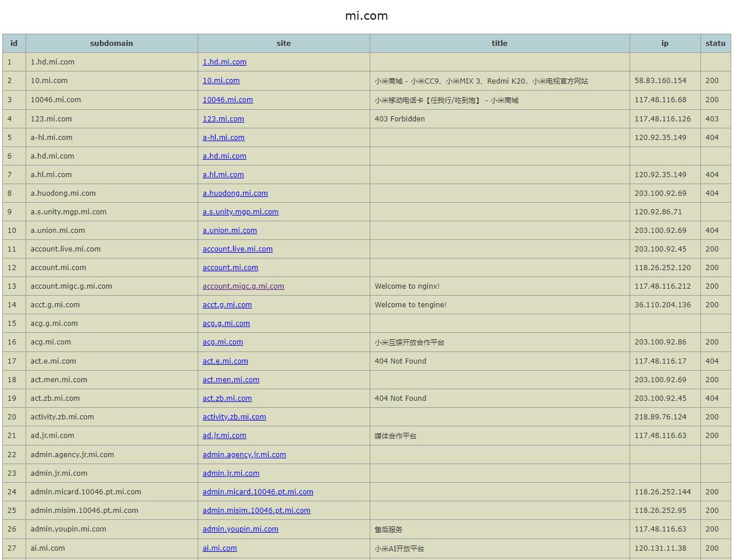Select IP cell 218.89.76.124

665,417
